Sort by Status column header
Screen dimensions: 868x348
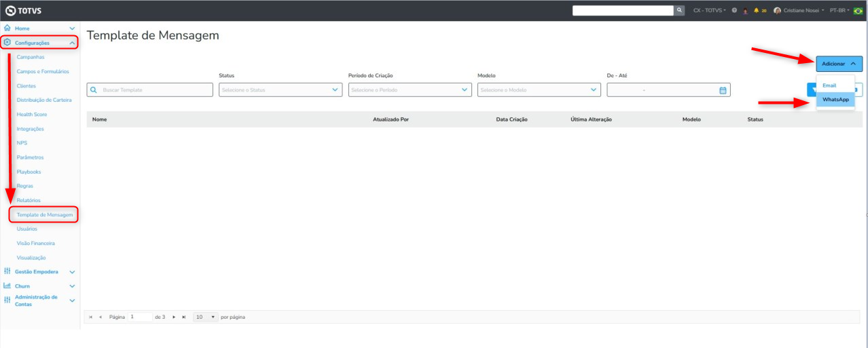click(755, 119)
